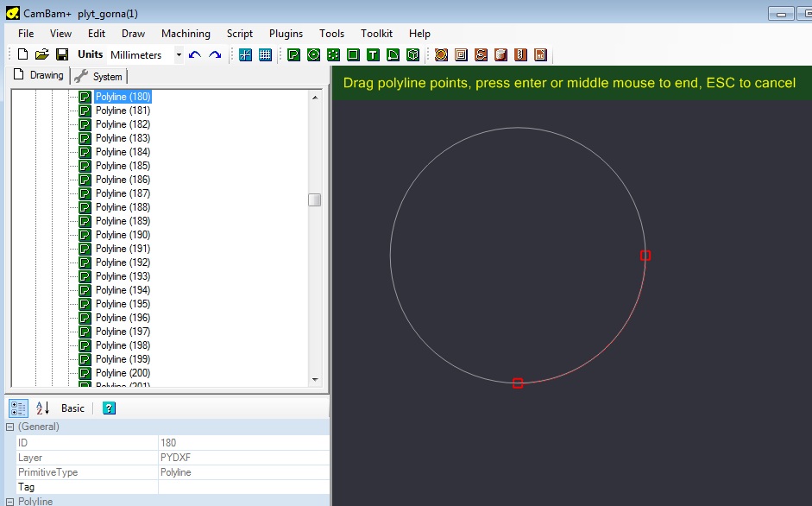Select the Arc draw tool
This screenshot has height=506, width=812.
[x=393, y=54]
